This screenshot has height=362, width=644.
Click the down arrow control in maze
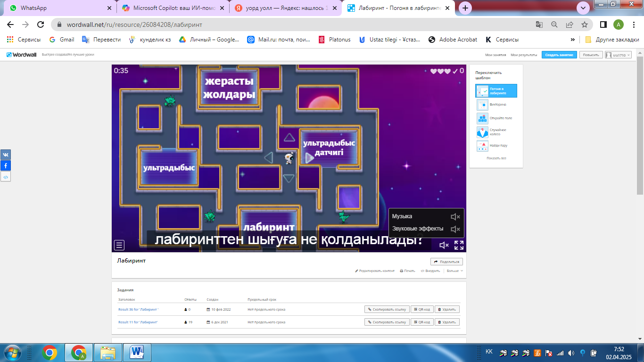coord(289,179)
